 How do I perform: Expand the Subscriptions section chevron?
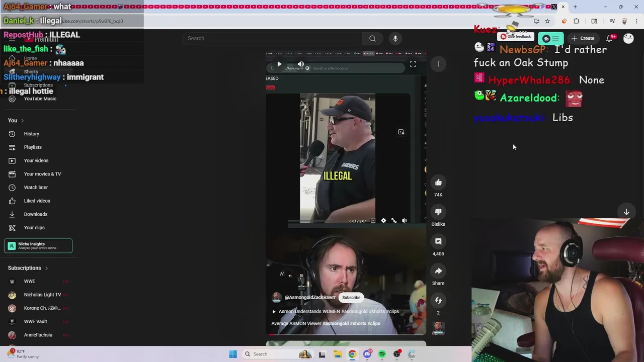tap(46, 268)
